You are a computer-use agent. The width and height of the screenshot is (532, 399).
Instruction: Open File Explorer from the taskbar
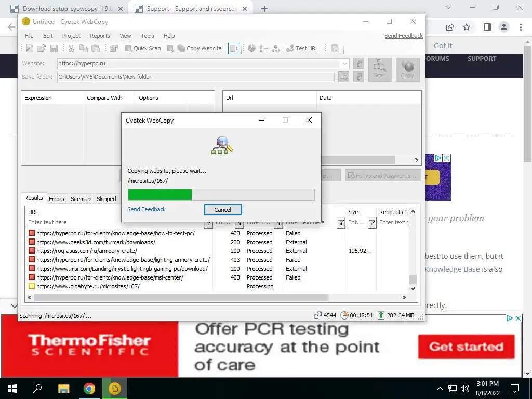point(63,389)
